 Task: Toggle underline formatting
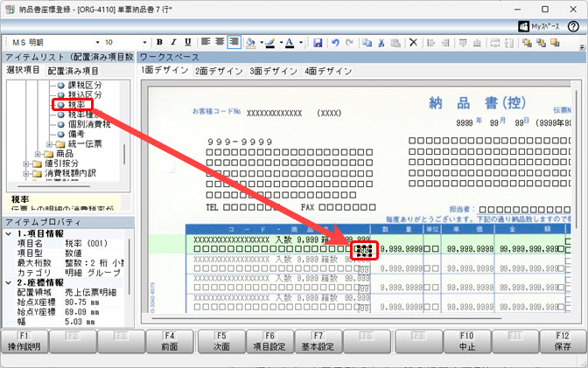(187, 42)
